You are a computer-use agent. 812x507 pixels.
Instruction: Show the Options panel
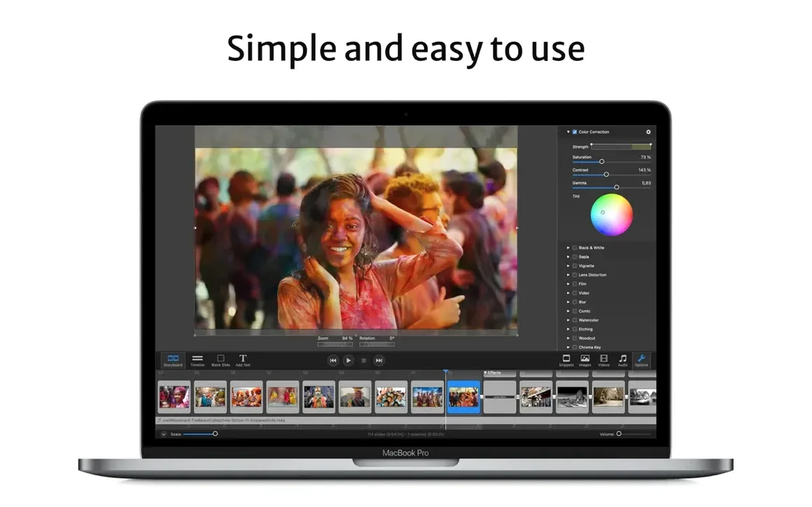(x=642, y=361)
